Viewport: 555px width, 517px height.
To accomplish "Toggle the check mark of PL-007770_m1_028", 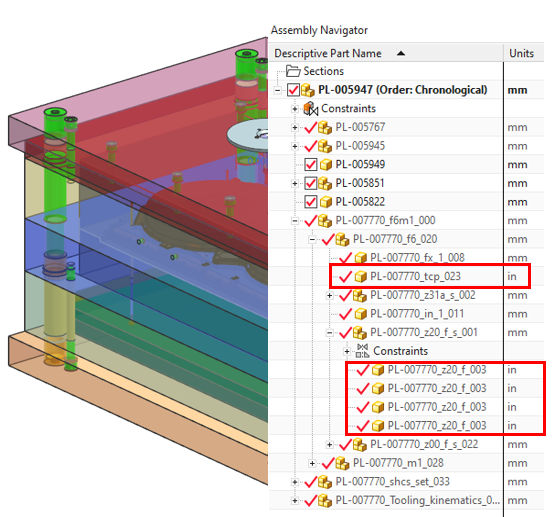I will 328,463.
